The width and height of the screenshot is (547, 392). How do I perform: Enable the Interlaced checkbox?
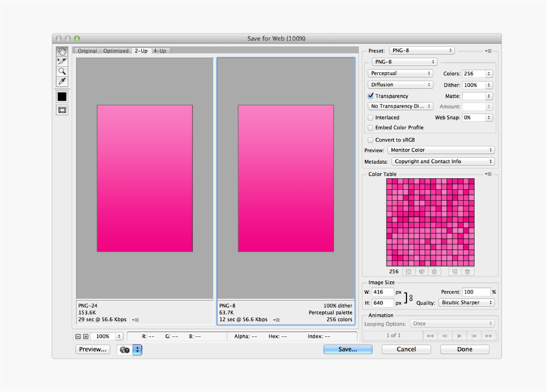point(371,118)
